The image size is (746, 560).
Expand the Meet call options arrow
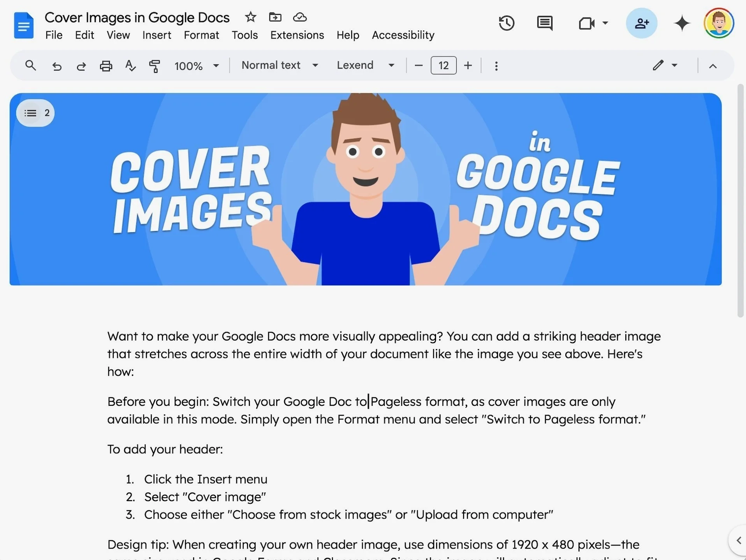(x=605, y=23)
